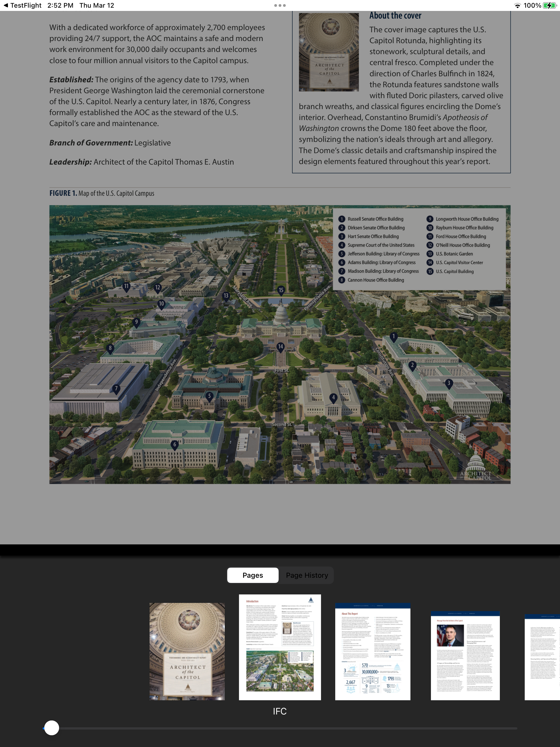Switch to the Pages tab

tap(253, 575)
